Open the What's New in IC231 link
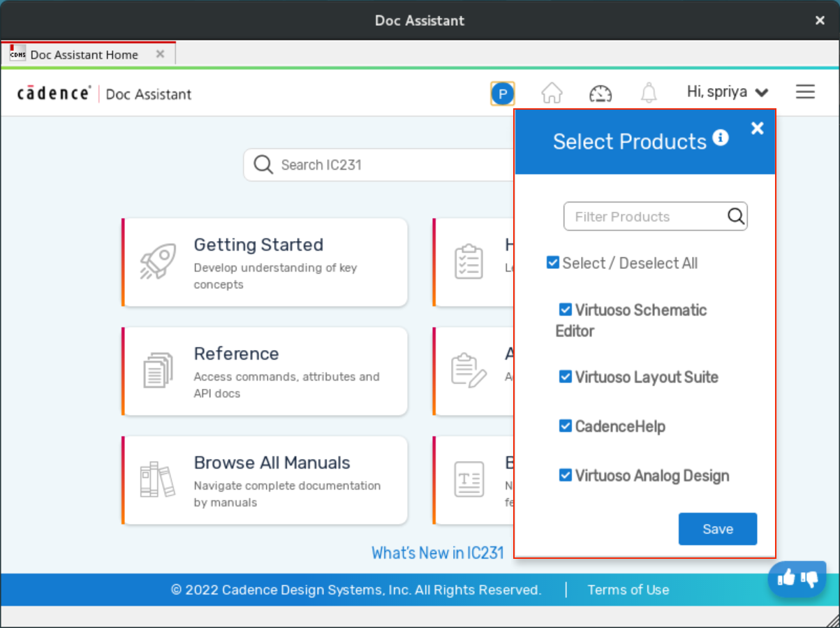Screen dimensions: 840x628 437,553
